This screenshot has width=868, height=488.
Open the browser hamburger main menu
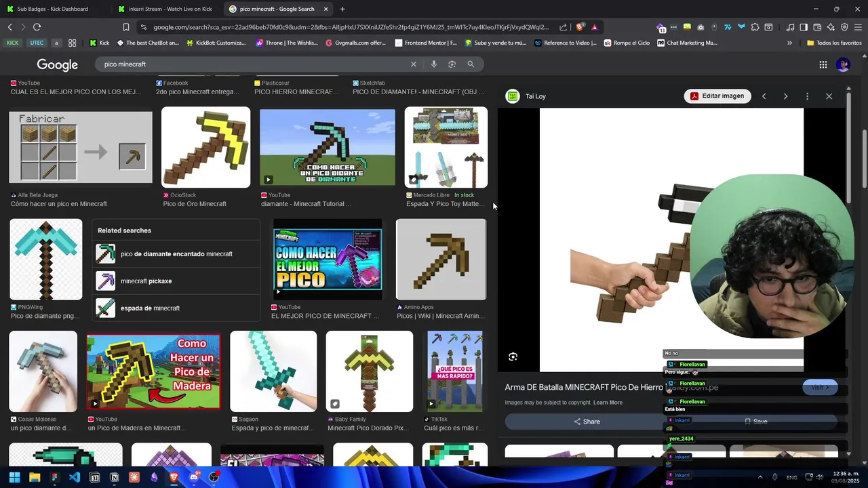click(x=858, y=27)
